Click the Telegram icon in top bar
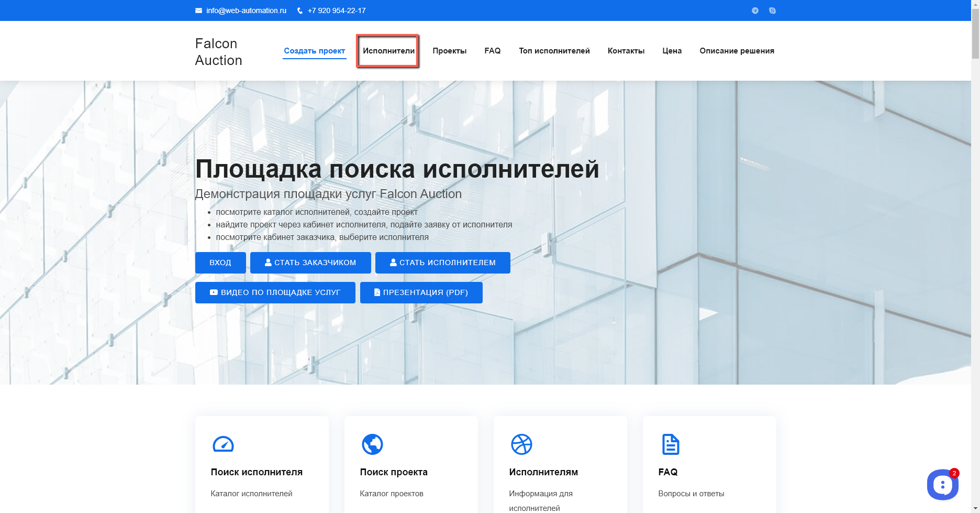 pos(755,10)
